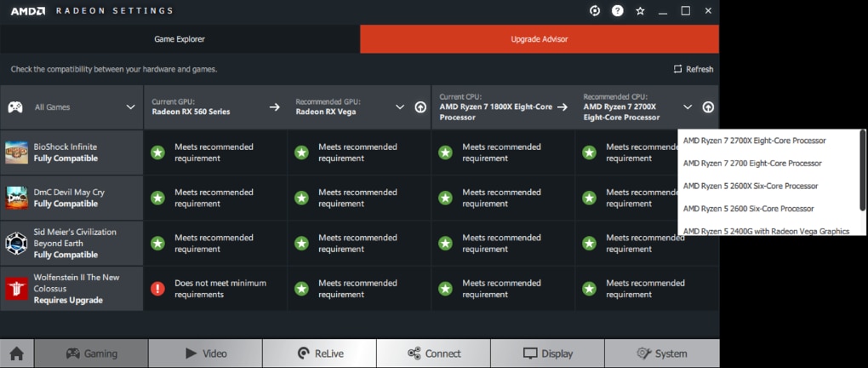Click the Wolfenstein II game thumbnail
Screen dimensions: 868x368
coord(17,289)
